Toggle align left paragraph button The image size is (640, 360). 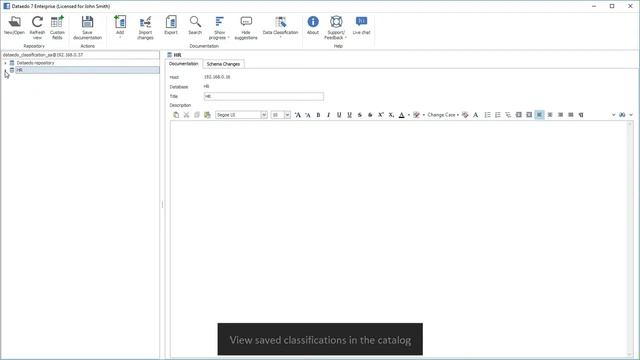pos(540,115)
